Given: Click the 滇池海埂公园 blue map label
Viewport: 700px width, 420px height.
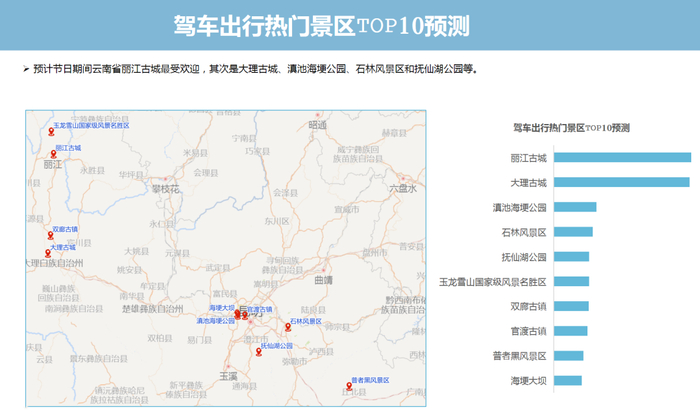Looking at the screenshot, I should point(216,321).
